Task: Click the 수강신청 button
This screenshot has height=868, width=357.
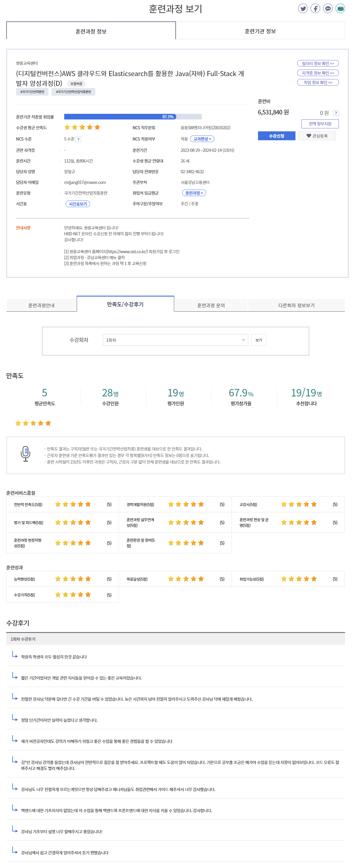Action: (x=276, y=136)
